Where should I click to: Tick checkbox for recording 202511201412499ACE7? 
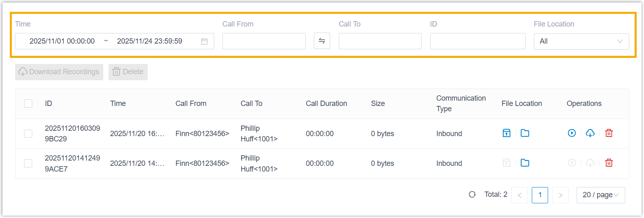(28, 163)
